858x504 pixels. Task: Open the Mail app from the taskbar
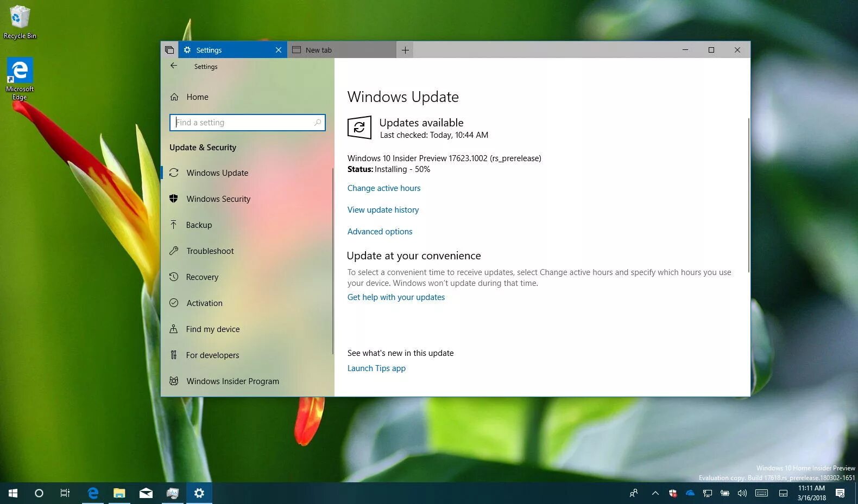tap(146, 493)
